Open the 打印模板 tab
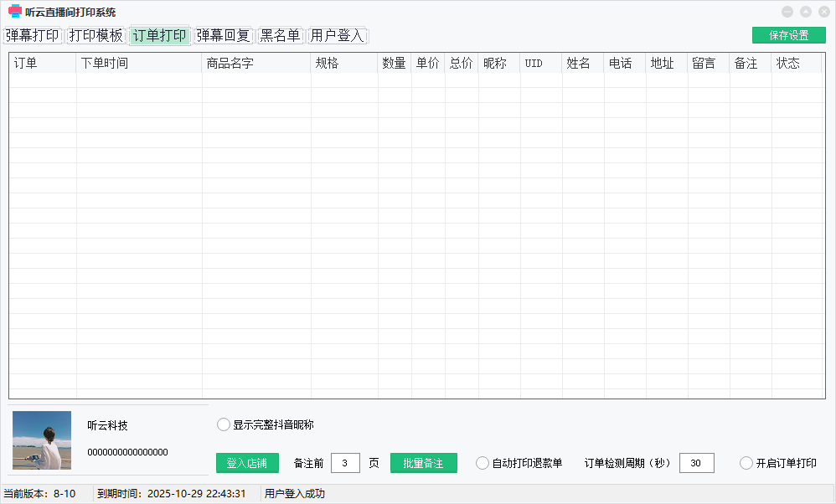This screenshot has height=504, width=836. pyautogui.click(x=96, y=36)
